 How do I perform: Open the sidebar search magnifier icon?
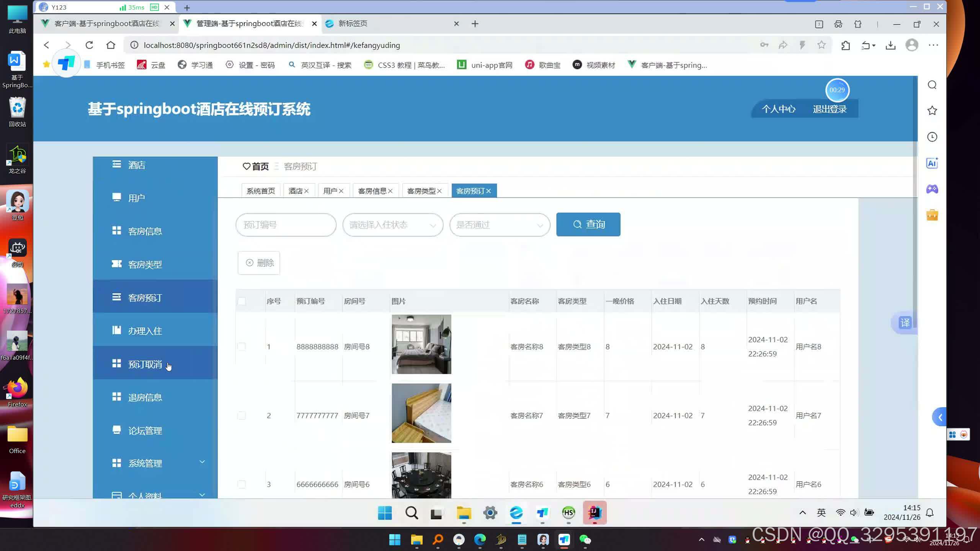point(932,85)
